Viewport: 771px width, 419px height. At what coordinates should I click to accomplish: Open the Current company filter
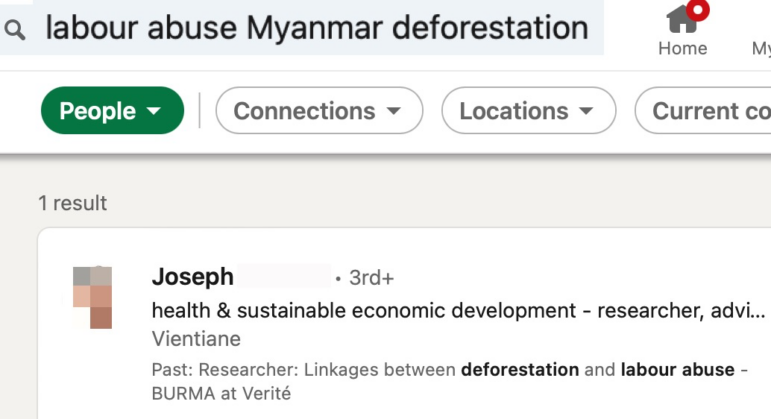pyautogui.click(x=703, y=111)
